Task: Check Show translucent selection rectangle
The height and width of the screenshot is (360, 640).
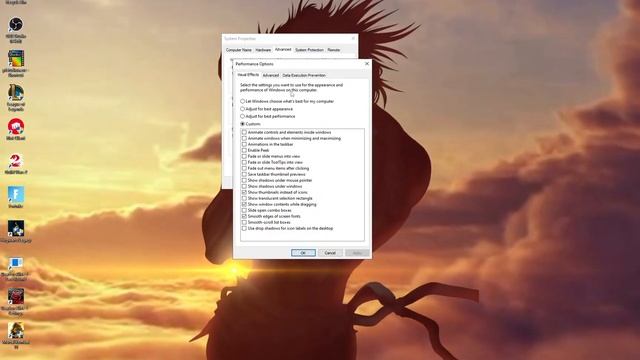Action: [244, 198]
